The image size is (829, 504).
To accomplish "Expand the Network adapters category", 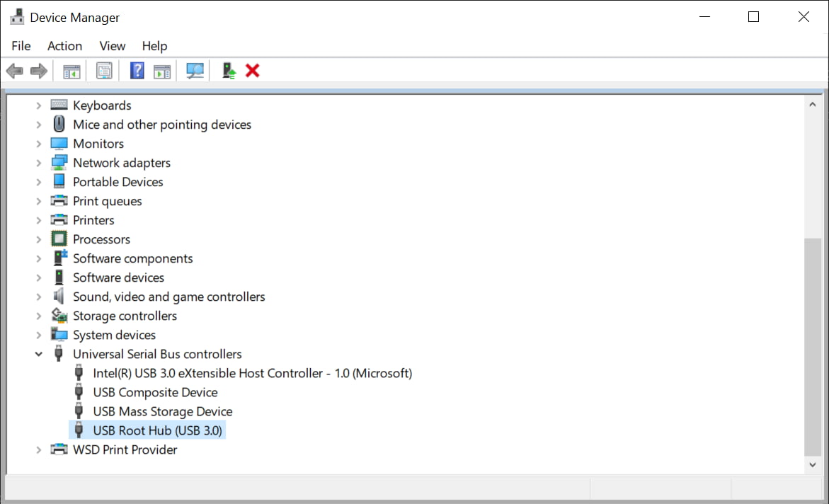I will [x=38, y=162].
